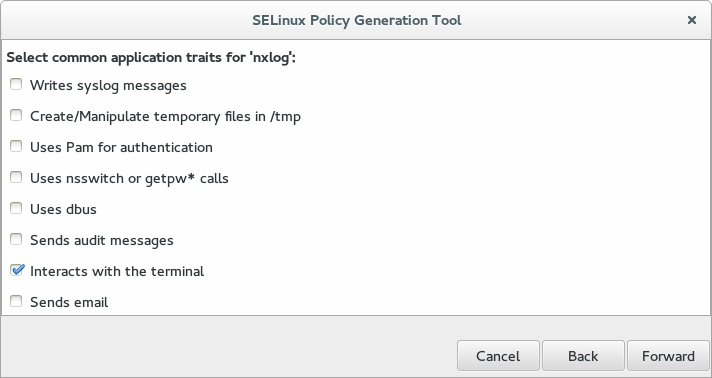Viewport: 712px width, 378px height.
Task: Click Forward to continue
Action: [668, 356]
